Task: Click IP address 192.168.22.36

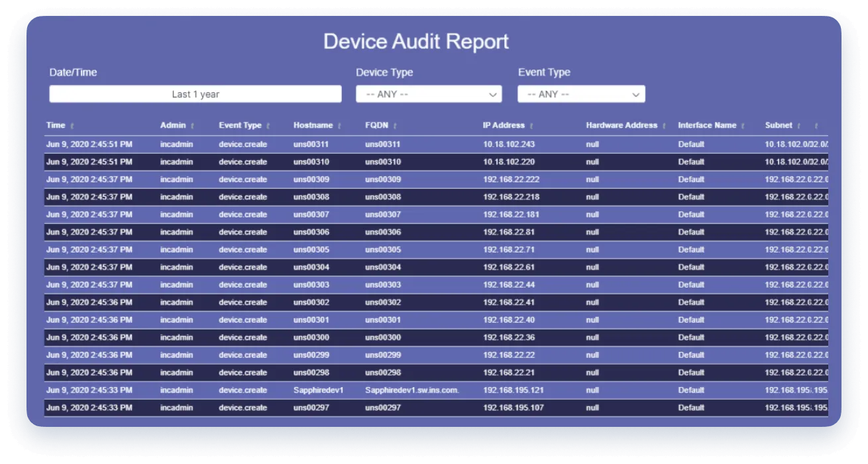Action: coord(509,337)
